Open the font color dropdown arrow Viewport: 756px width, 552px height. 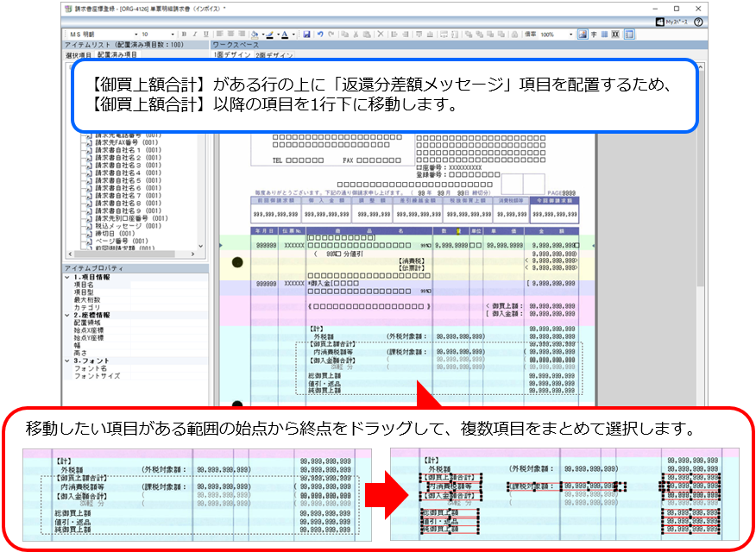coord(293,34)
